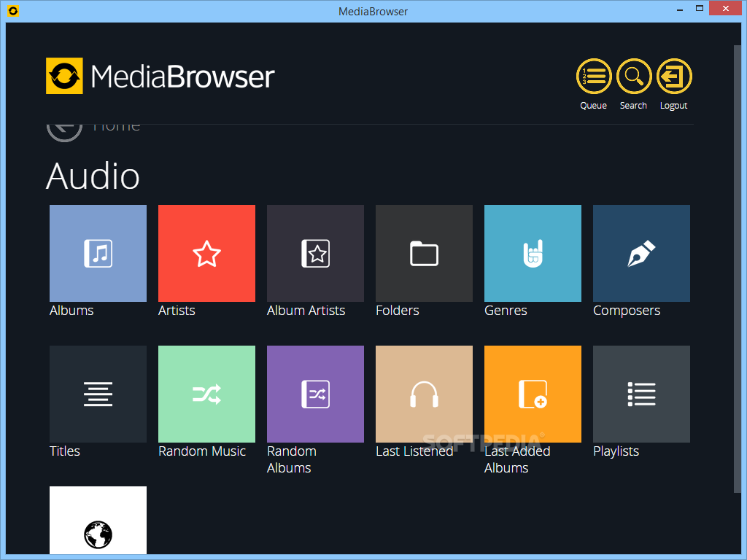
Task: Click the MediaBrowser logo in header
Action: pyautogui.click(x=160, y=76)
